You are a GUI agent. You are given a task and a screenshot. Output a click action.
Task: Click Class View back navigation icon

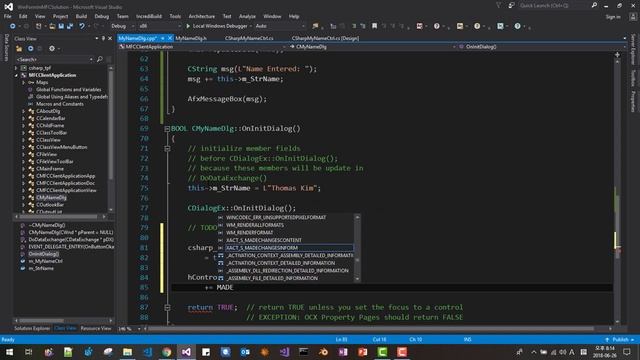[31, 49]
